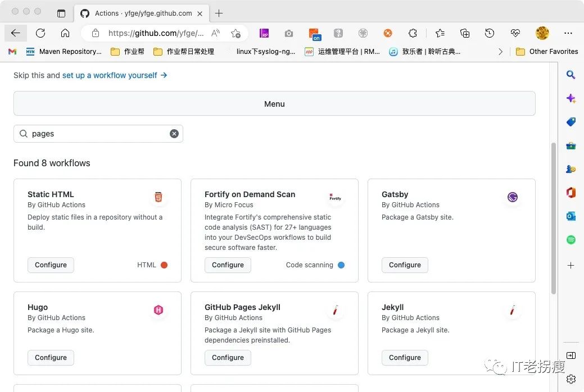The image size is (584, 392).
Task: Go back to the previous page
Action: click(x=15, y=33)
